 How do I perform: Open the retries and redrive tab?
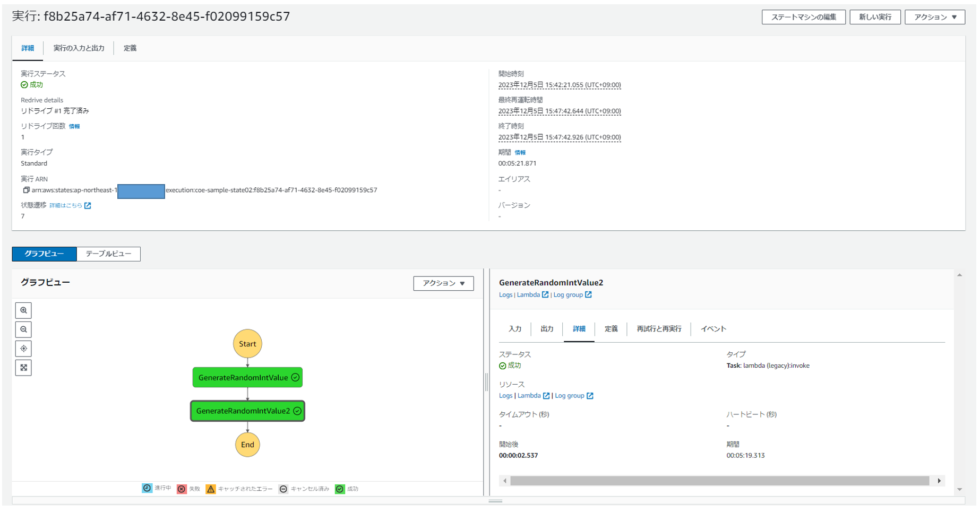coord(659,329)
